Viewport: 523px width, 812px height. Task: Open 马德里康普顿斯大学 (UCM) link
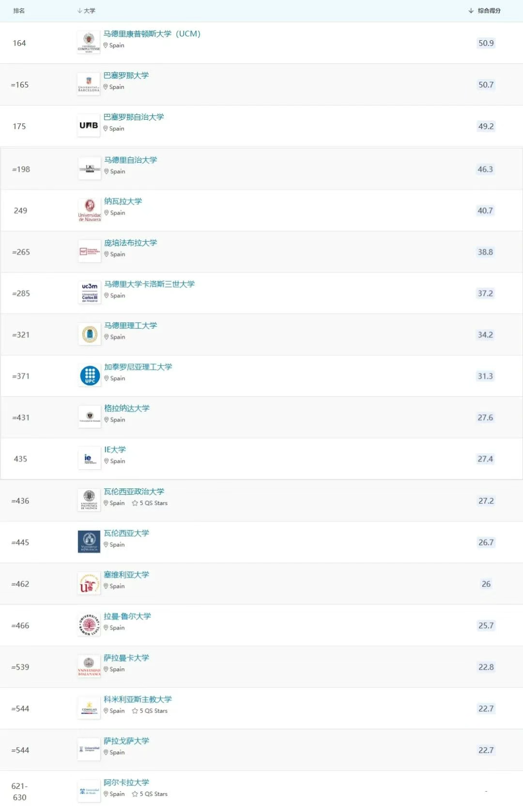pos(152,34)
